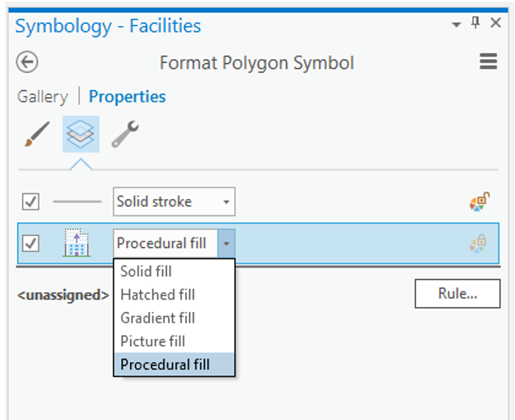Choose Gradient fill from the list
Image resolution: width=515 pixels, height=420 pixels.
[x=157, y=318]
